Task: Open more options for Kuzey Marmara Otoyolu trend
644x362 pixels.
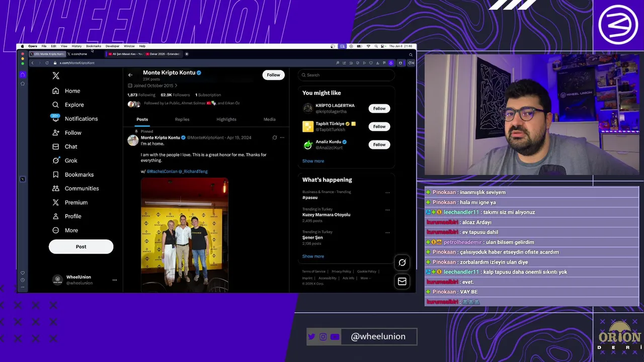Action: (x=387, y=210)
